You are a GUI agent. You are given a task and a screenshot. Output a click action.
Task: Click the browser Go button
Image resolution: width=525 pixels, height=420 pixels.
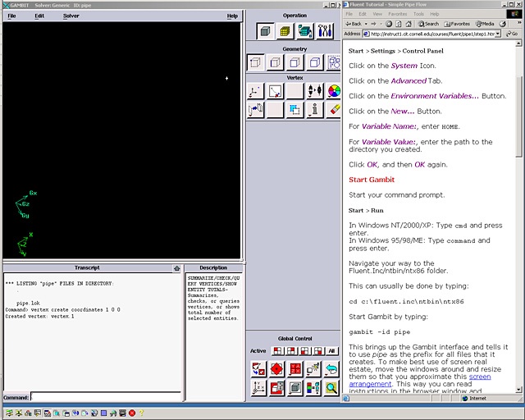(512, 34)
